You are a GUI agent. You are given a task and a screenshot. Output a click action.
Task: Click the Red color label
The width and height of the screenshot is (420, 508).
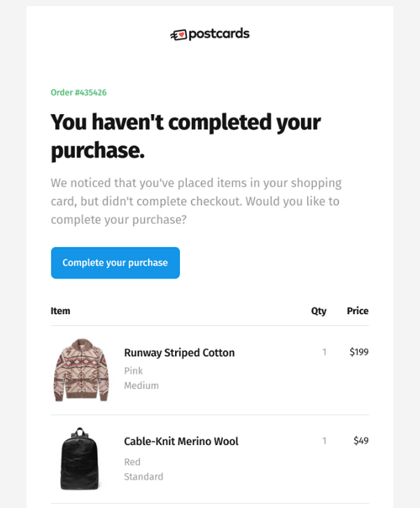click(x=132, y=462)
